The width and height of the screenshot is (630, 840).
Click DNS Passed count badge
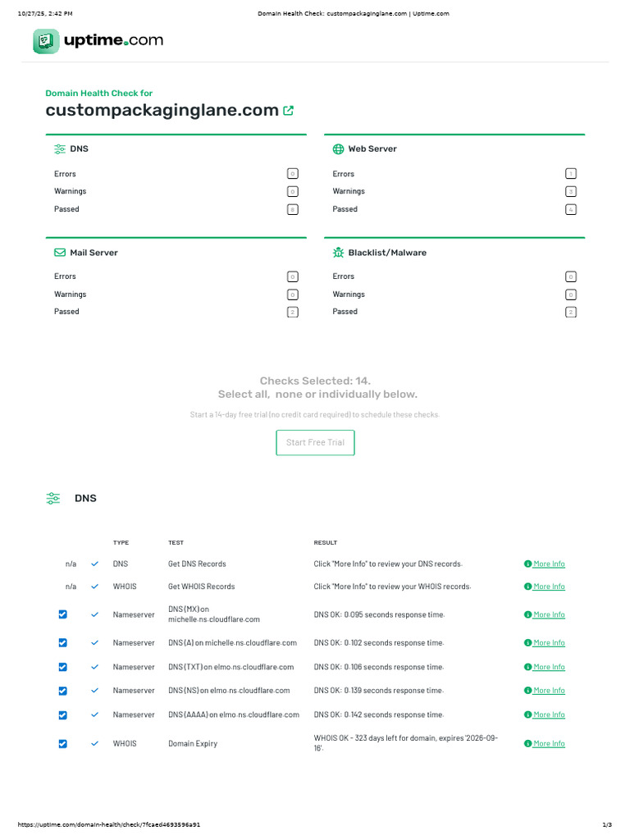click(x=293, y=209)
